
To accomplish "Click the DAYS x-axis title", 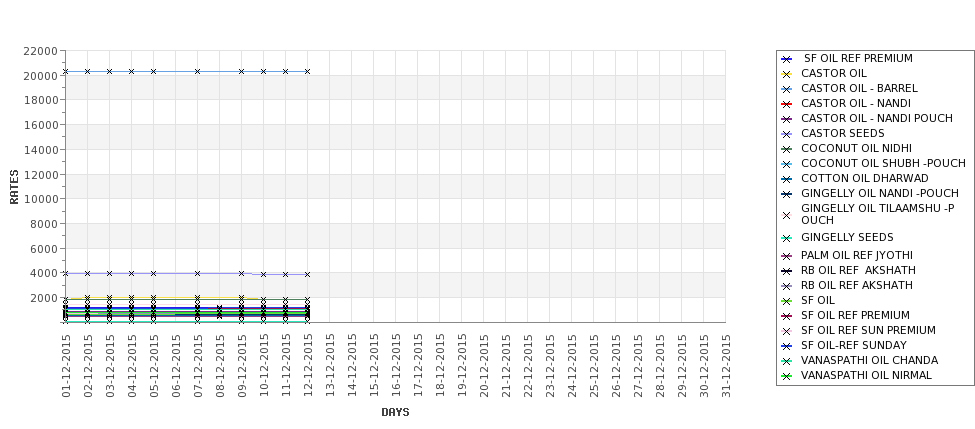I will tap(395, 412).
